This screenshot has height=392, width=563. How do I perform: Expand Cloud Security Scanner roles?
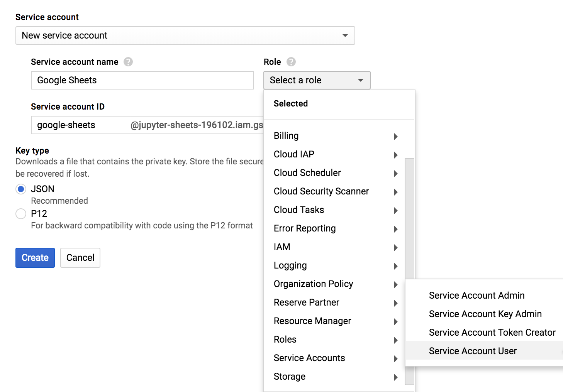point(334,191)
